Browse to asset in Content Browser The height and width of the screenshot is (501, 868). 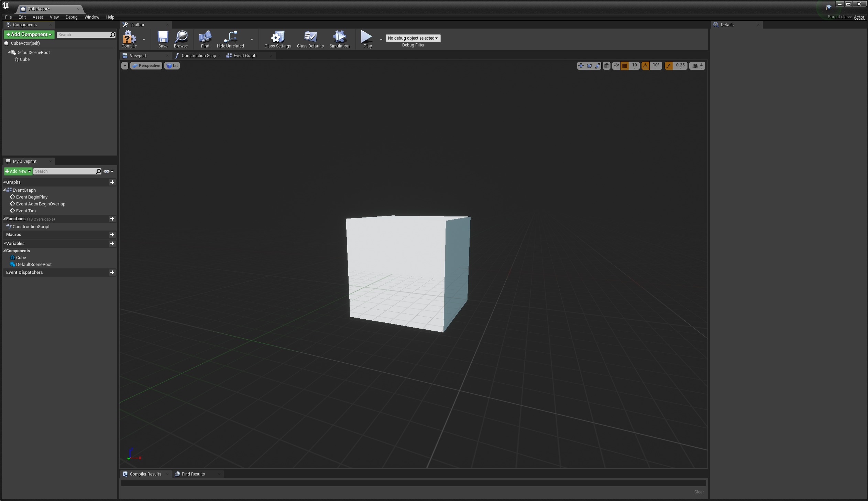pyautogui.click(x=181, y=39)
